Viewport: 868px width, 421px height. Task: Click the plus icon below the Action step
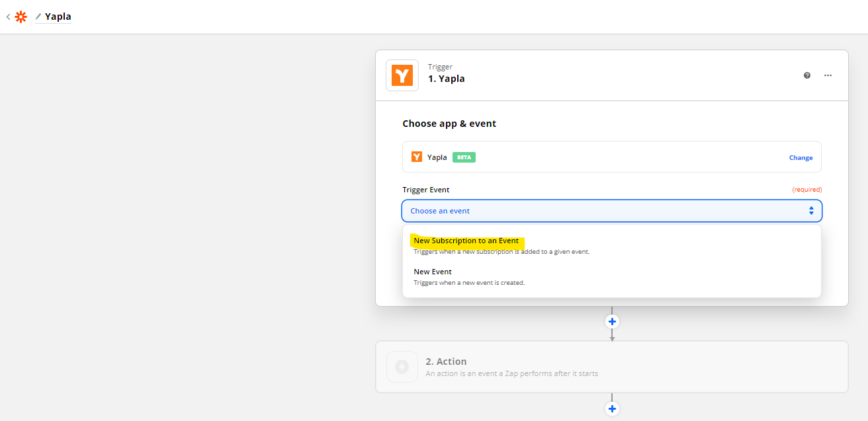point(612,408)
